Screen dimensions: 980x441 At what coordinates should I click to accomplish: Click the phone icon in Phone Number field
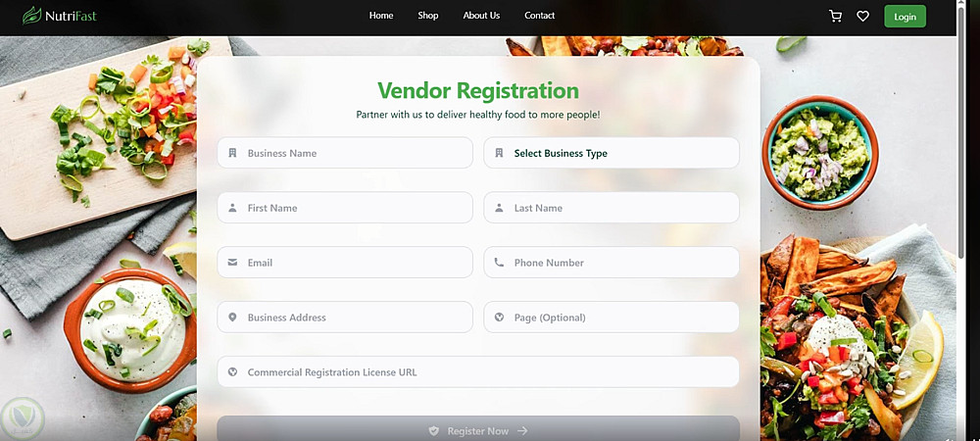tap(499, 263)
